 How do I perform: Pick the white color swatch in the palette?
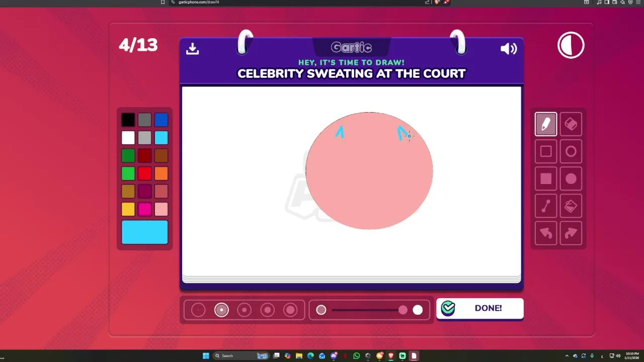(128, 138)
